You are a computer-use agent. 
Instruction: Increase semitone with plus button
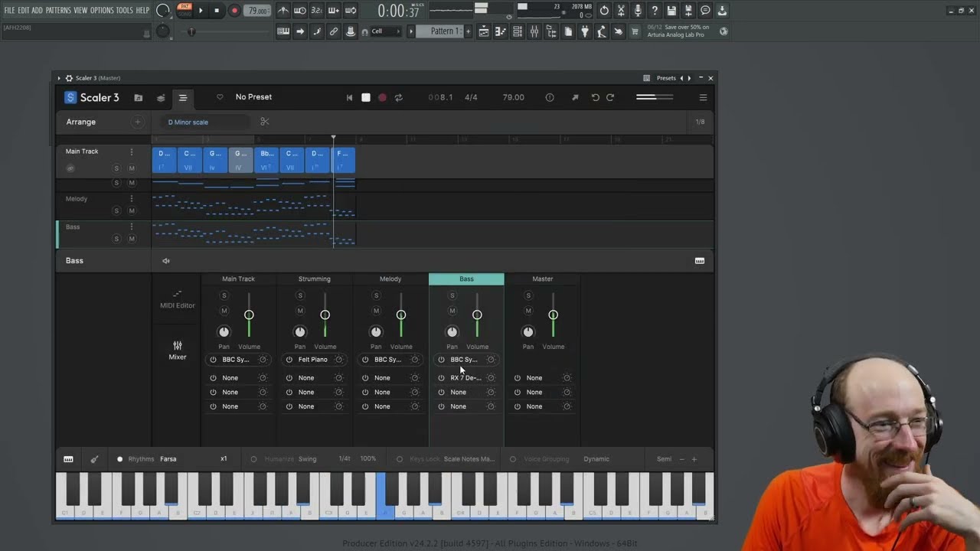[694, 459]
